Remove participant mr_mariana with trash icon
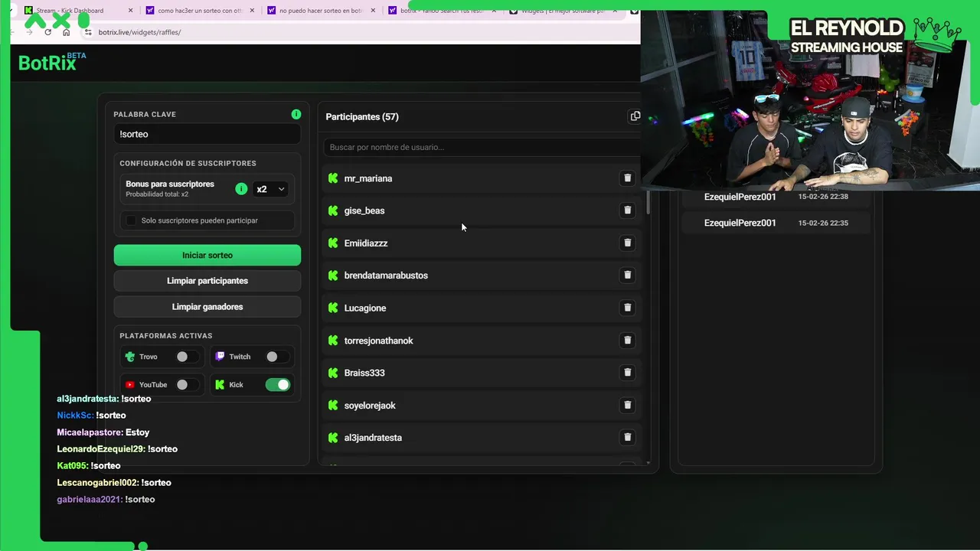 point(627,178)
